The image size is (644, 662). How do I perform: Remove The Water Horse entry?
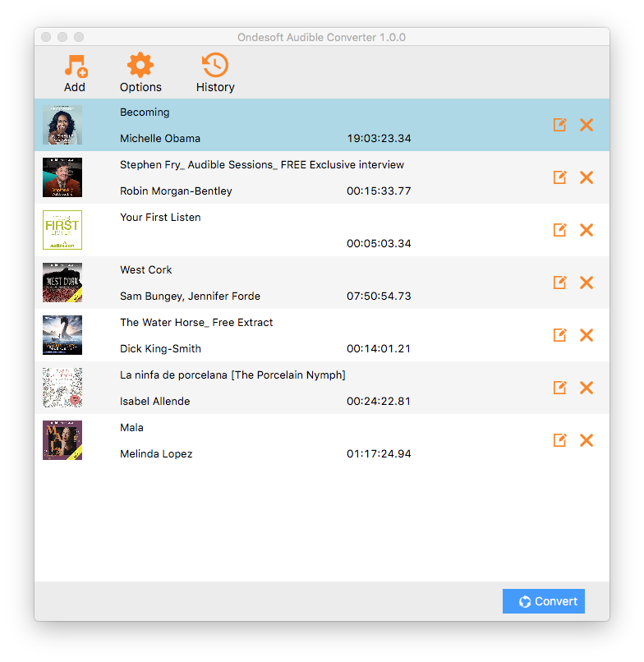click(x=586, y=335)
